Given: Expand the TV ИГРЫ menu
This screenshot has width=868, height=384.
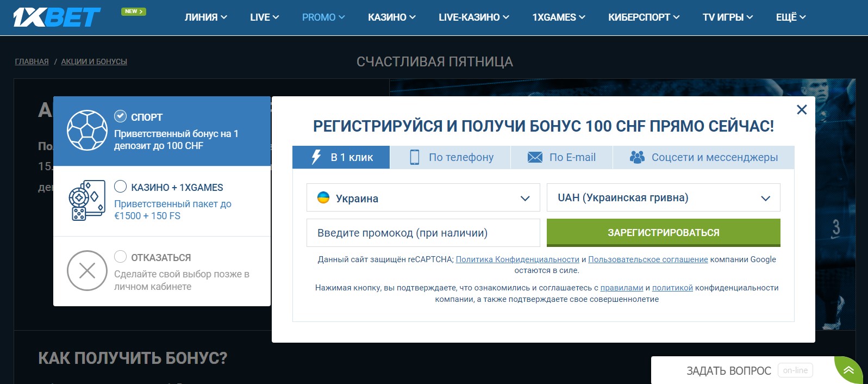Looking at the screenshot, I should point(727,17).
